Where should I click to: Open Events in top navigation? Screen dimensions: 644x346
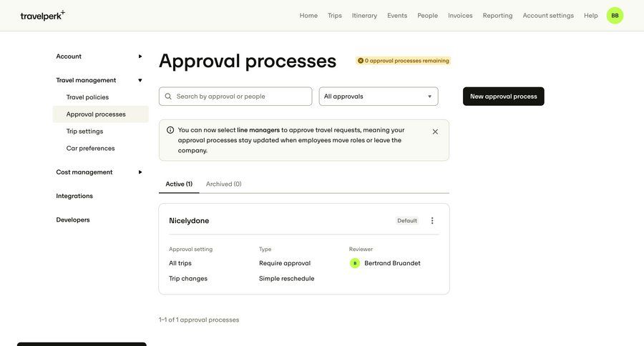click(x=397, y=16)
